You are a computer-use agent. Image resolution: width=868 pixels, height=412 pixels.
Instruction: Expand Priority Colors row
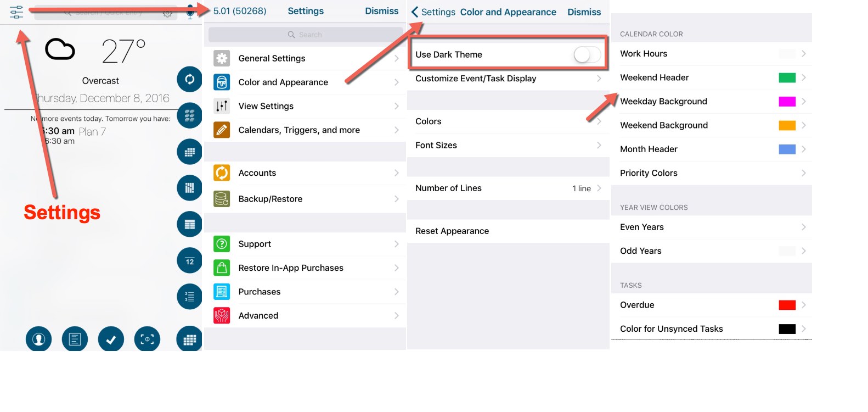tap(712, 173)
